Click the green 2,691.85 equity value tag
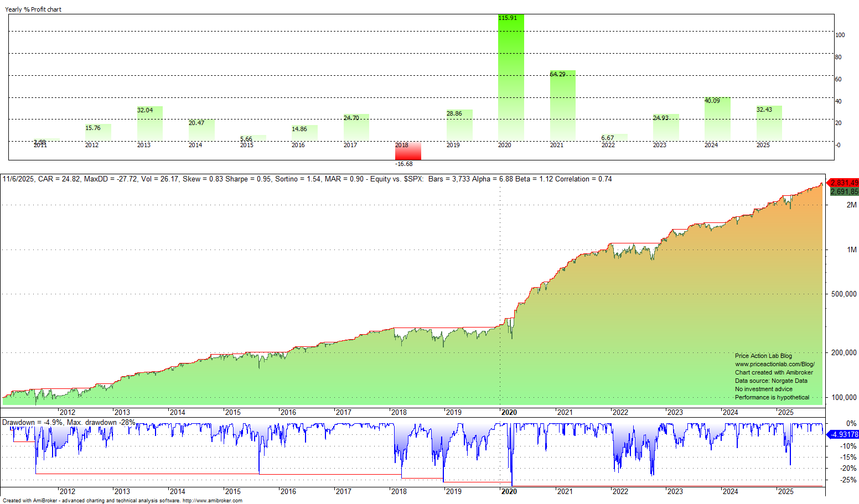The image size is (859, 504). point(844,191)
